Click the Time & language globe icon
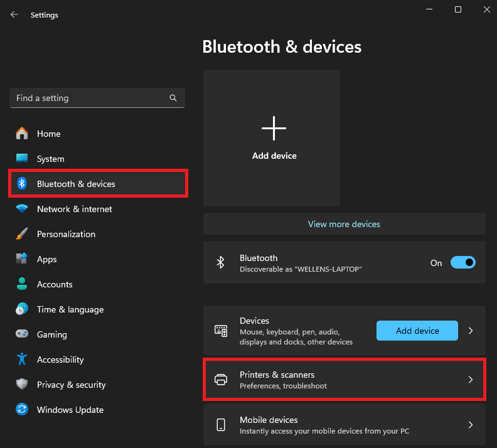Screen dimensions: 497x448 22,309
